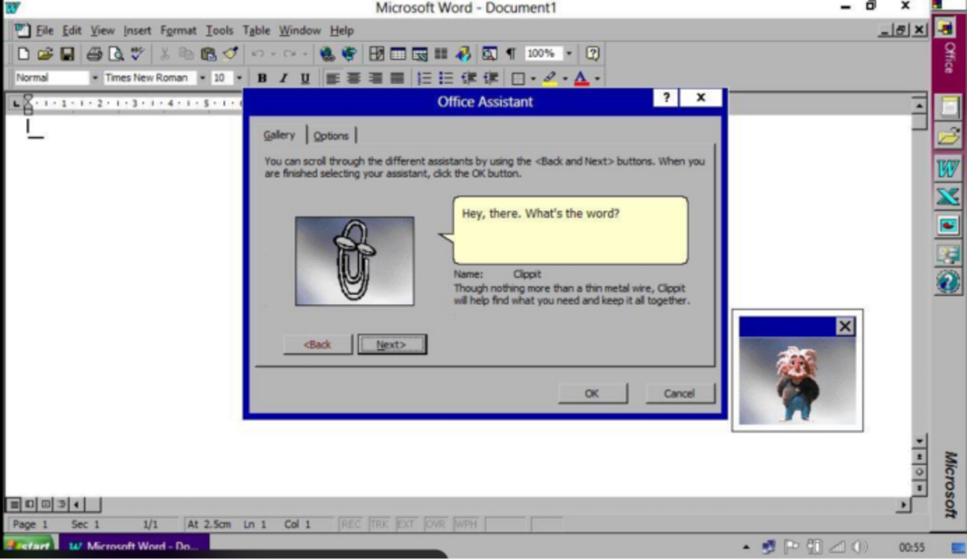
Task: Expand the Style dropdown showing Normal
Action: 95,79
